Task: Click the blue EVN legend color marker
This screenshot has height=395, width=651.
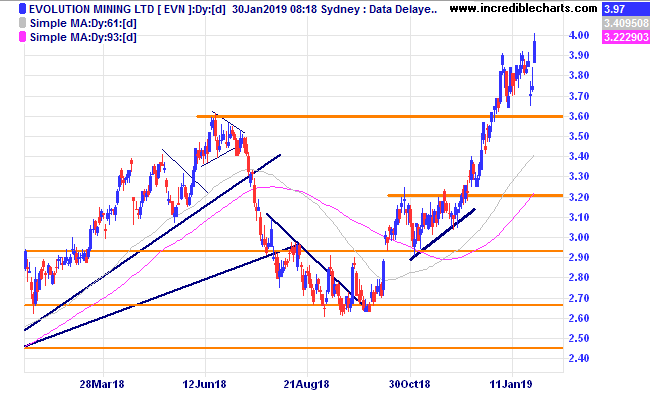Action: click(x=22, y=9)
